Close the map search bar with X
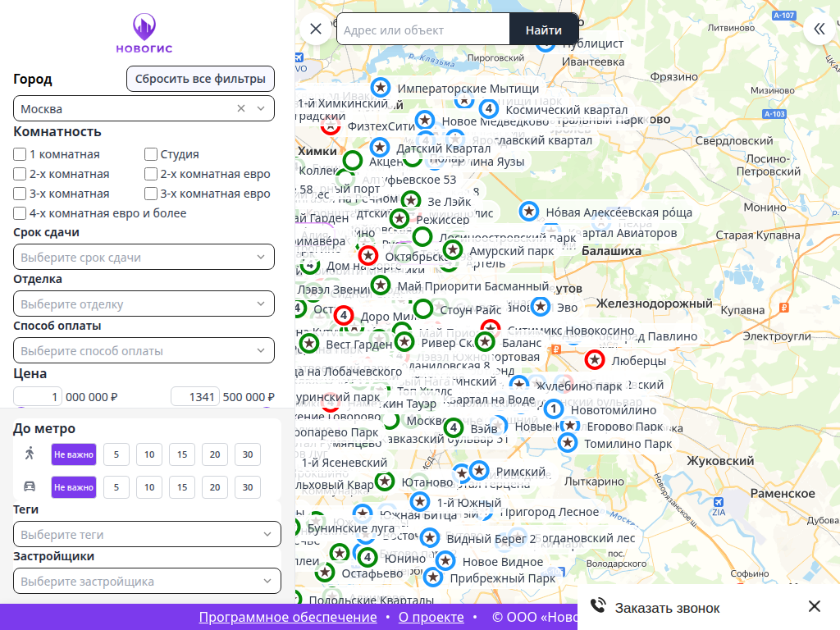This screenshot has height=630, width=840. click(316, 29)
